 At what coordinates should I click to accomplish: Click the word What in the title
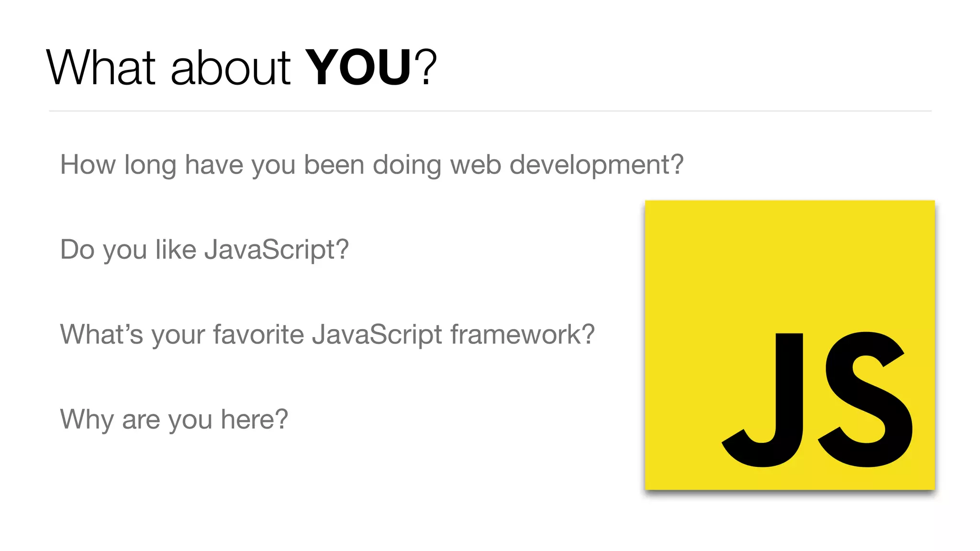pyautogui.click(x=101, y=68)
